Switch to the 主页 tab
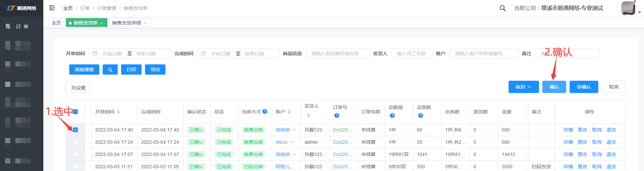The width and height of the screenshot is (644, 171). 56,23
